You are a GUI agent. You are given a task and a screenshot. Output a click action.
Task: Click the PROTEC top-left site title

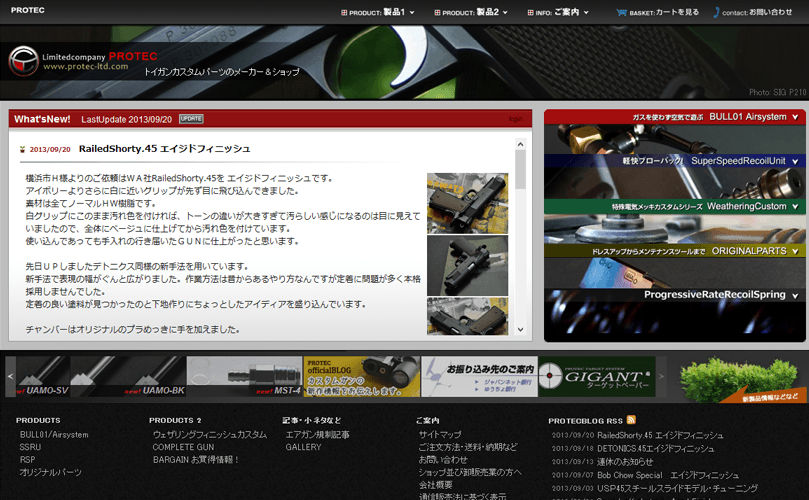coord(28,10)
